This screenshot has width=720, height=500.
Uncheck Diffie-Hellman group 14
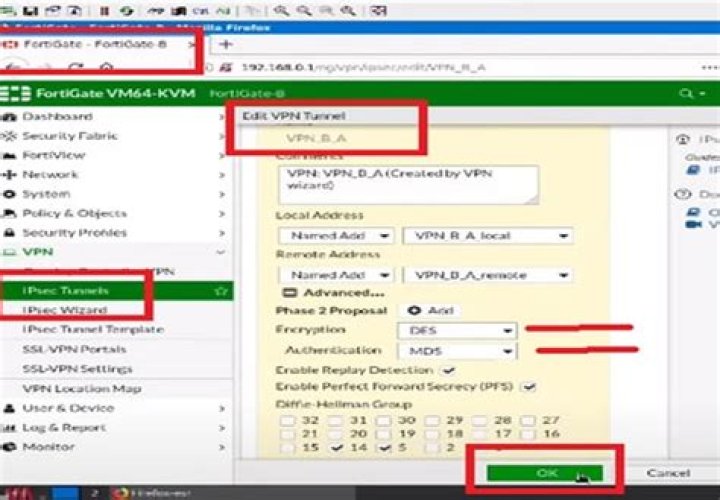pyautogui.click(x=337, y=448)
